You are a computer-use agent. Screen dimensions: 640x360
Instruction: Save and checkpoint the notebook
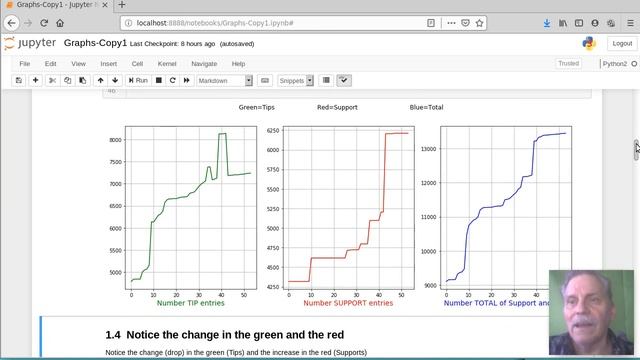click(x=19, y=80)
